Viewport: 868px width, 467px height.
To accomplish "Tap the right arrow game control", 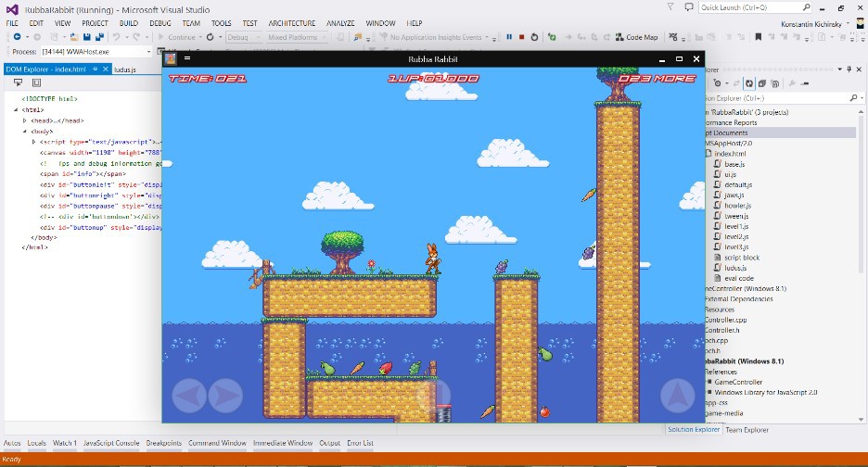I will tap(225, 395).
